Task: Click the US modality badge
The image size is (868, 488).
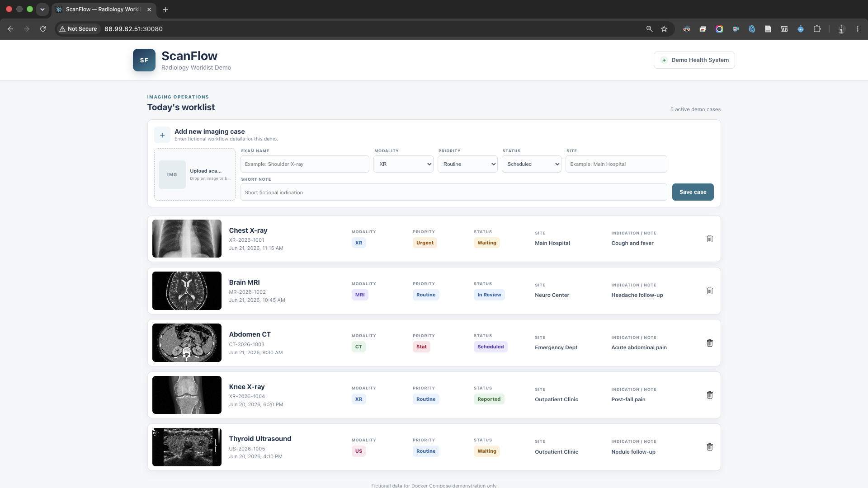Action: point(359,451)
